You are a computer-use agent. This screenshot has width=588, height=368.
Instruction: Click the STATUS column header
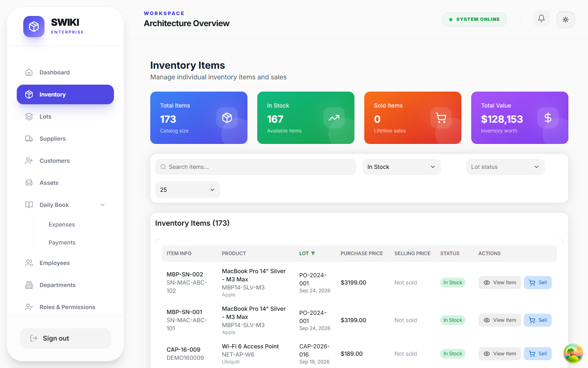450,254
